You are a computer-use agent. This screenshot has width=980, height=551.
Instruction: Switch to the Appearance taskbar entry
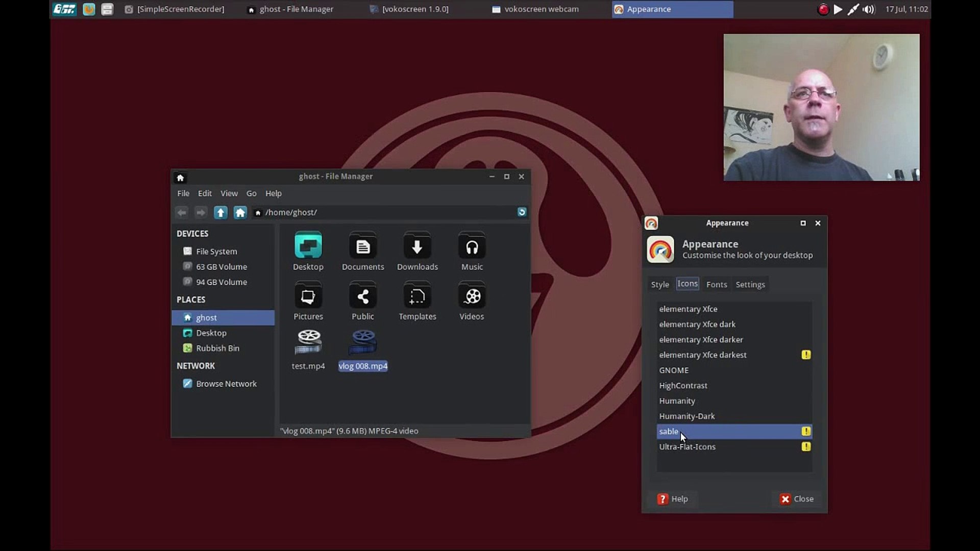pos(672,9)
